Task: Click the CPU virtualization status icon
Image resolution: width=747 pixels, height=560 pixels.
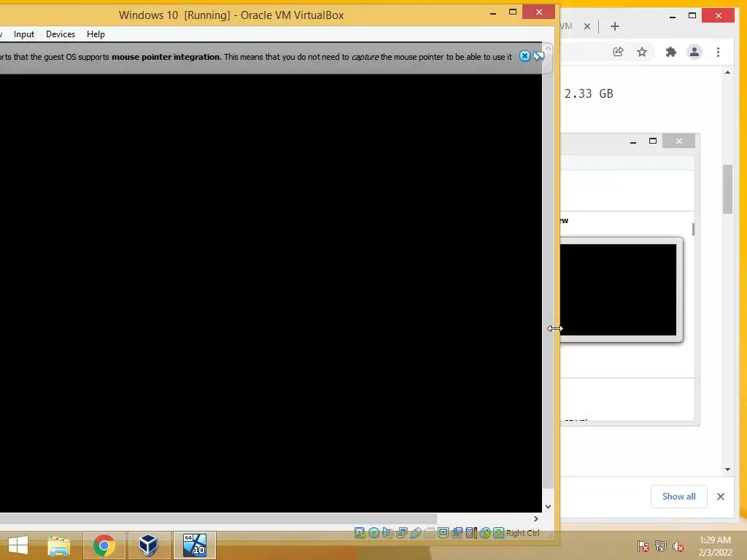Action: [x=471, y=533]
